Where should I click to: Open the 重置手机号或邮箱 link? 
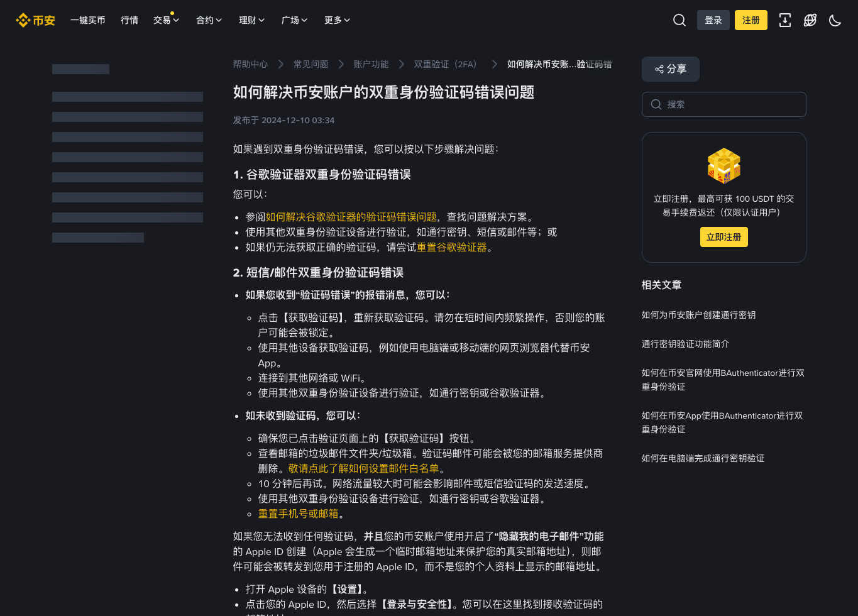pos(299,514)
